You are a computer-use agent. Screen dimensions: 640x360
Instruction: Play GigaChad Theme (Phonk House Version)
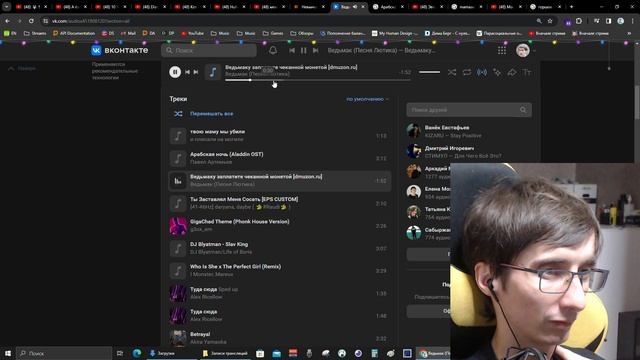[x=280, y=226]
